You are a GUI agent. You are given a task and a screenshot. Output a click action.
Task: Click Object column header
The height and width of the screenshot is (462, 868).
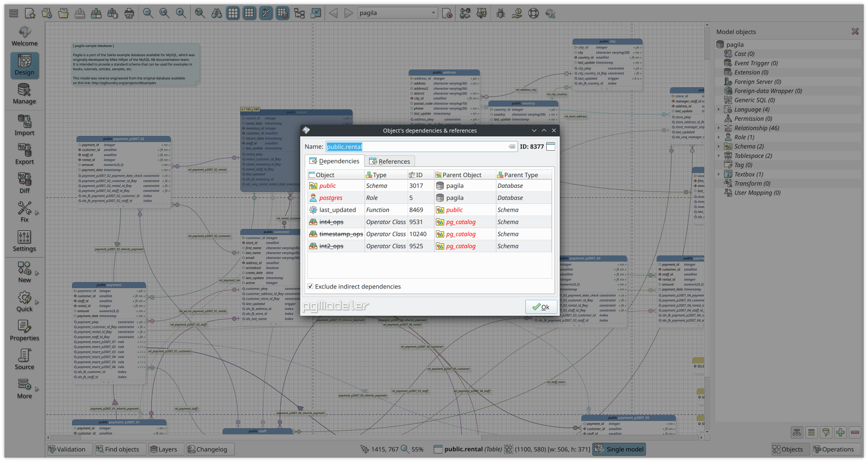tap(336, 175)
